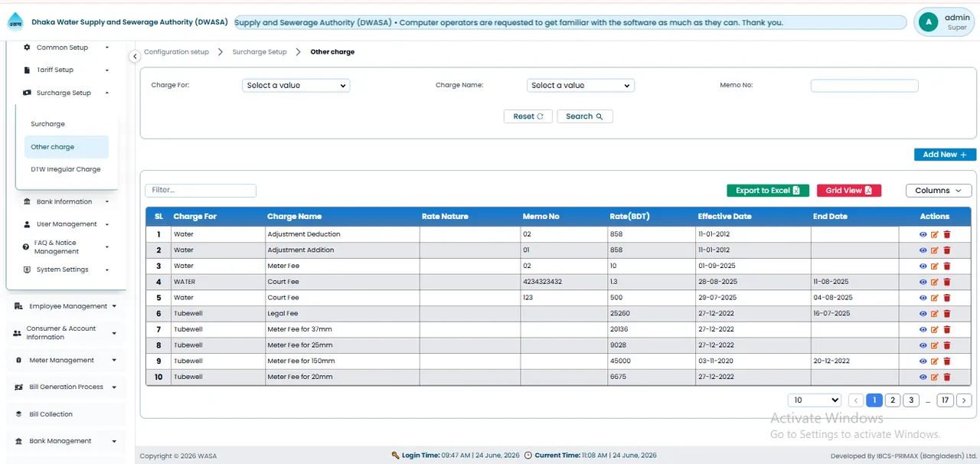
Task: Edit the Court Fee row with memo 123
Action: [x=935, y=298]
